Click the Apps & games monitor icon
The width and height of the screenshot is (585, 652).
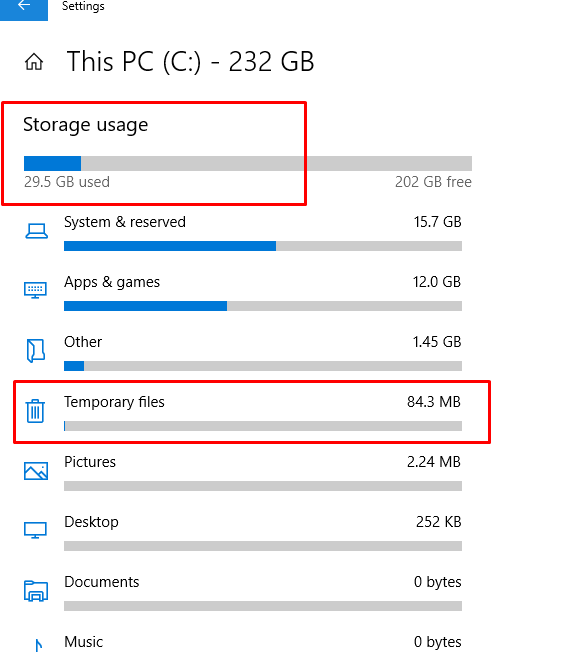pyautogui.click(x=35, y=290)
